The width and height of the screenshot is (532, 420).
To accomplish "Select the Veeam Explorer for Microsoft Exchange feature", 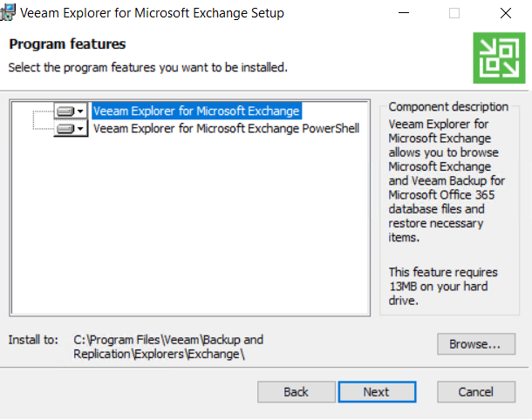I will 196,111.
